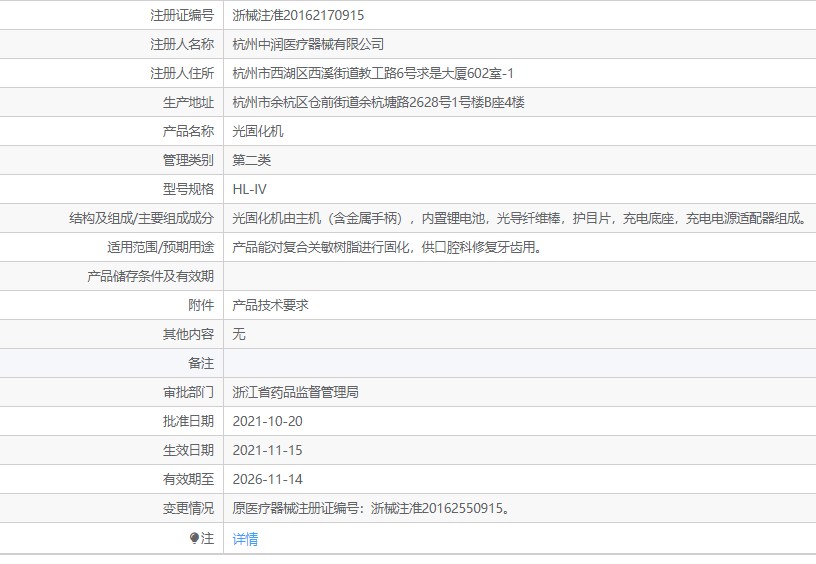The width and height of the screenshot is (816, 564).
Task: Click expiry date 2026-11-14
Action: pos(267,479)
